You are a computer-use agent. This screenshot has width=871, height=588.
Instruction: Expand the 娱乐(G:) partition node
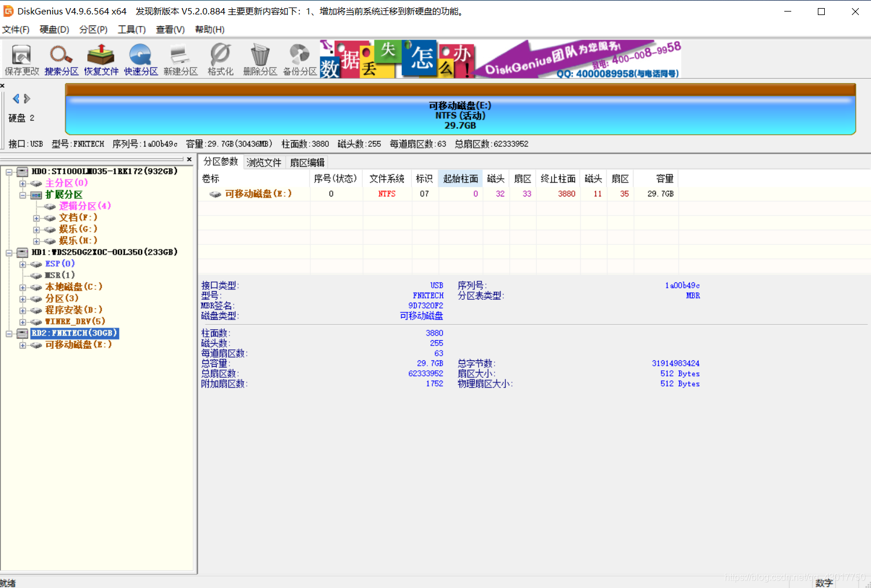36,230
